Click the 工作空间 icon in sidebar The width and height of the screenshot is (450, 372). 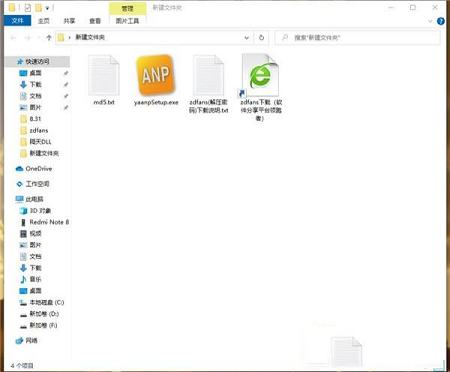tap(20, 184)
